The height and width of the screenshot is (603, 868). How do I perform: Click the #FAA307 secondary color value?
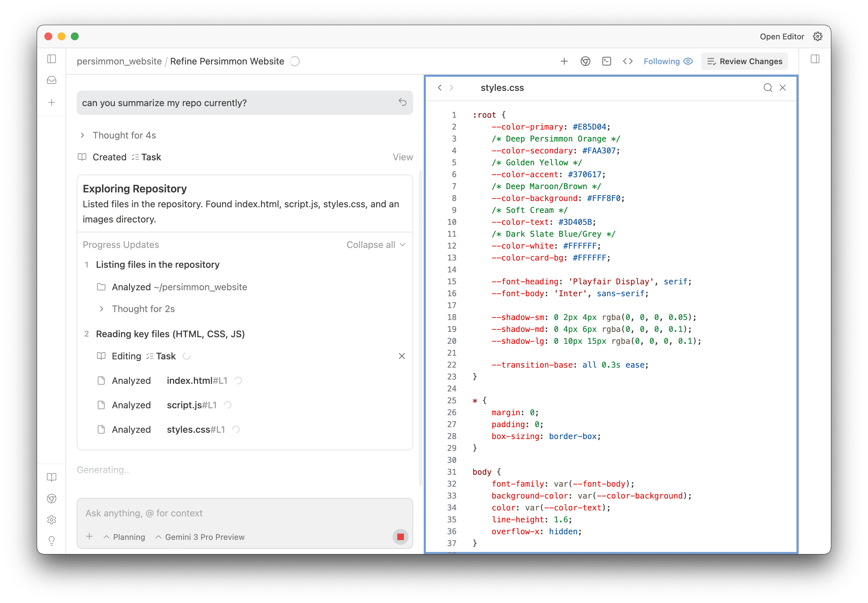point(599,150)
